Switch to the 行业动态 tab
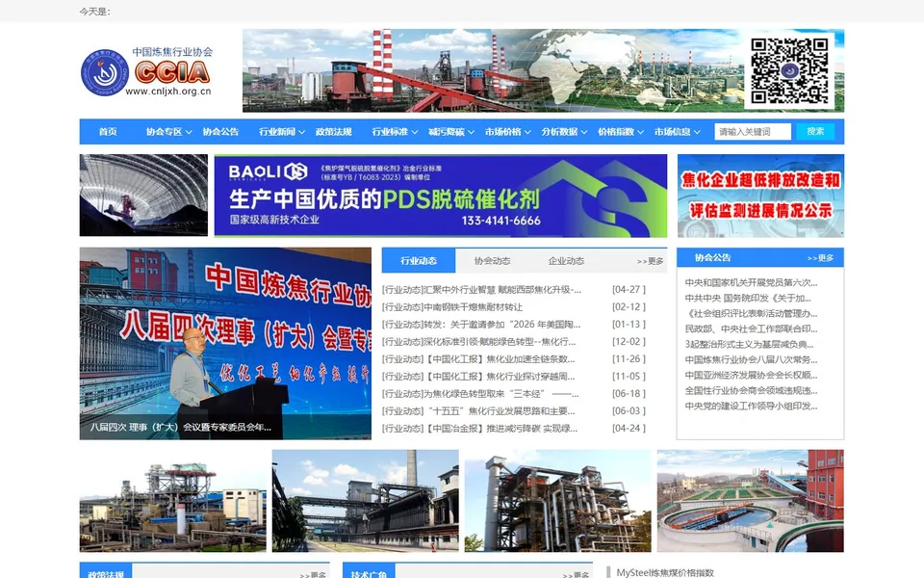 (419, 261)
